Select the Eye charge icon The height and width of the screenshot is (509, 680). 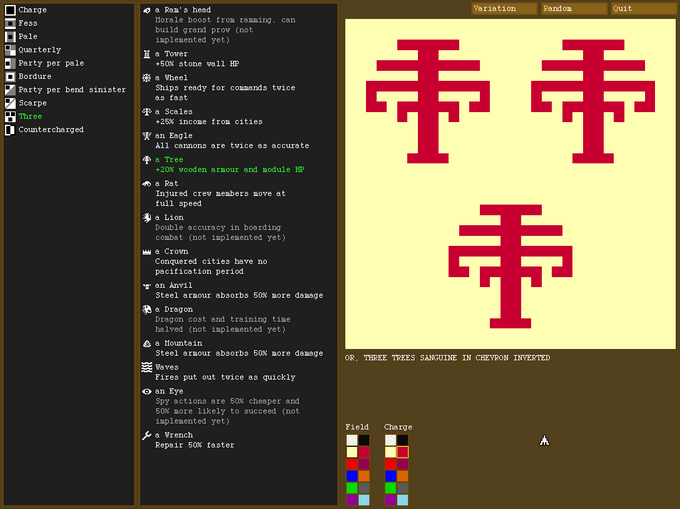(x=147, y=391)
